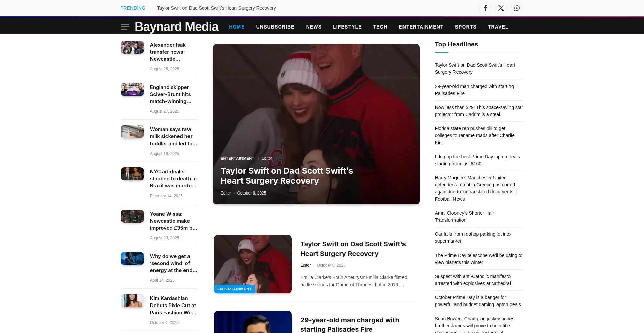Open the raw milk article thumbnail

point(132,132)
